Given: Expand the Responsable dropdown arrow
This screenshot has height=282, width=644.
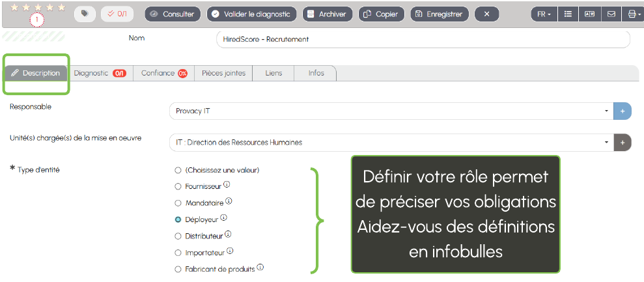Looking at the screenshot, I should [x=606, y=111].
